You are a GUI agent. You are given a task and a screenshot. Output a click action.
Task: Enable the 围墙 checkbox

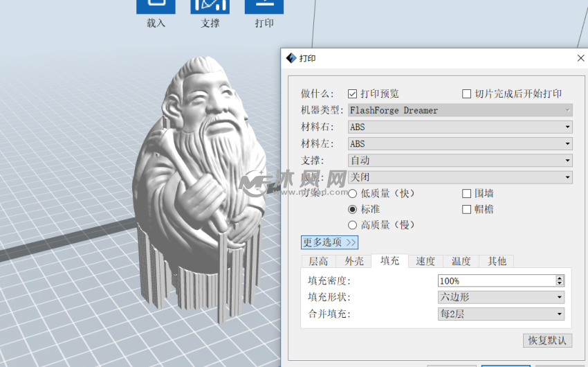click(x=467, y=193)
